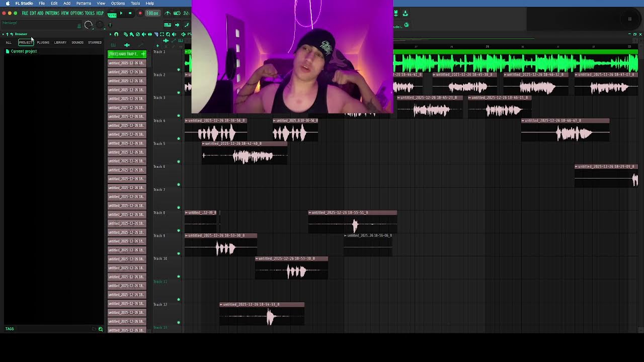Click the Stop button in transport
Screen dimensions: 644x362
coord(130,13)
